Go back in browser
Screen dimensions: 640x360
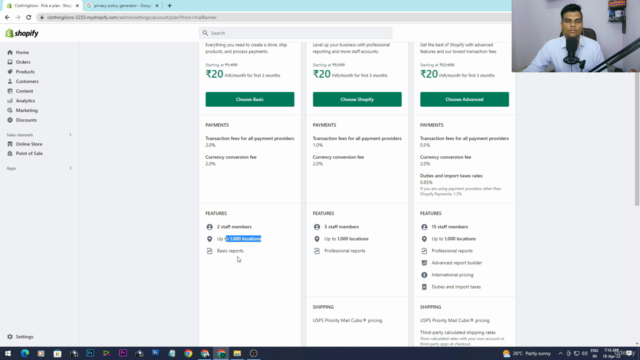point(7,17)
